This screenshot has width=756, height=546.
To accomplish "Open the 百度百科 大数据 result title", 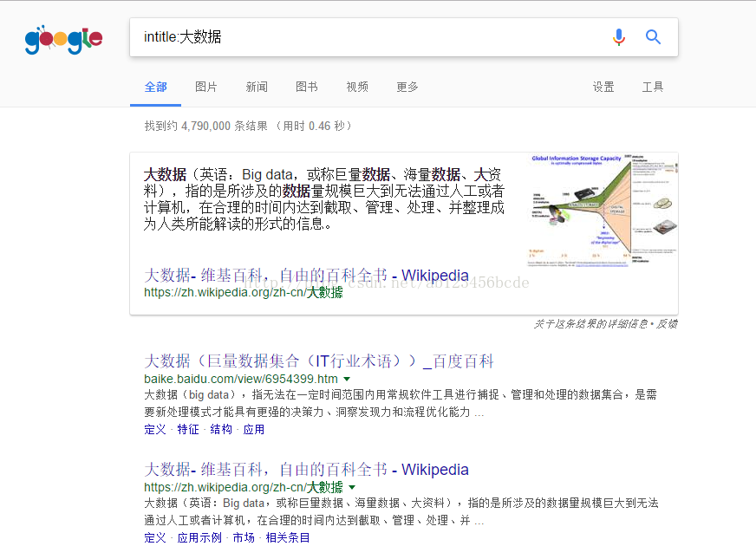I will click(319, 361).
